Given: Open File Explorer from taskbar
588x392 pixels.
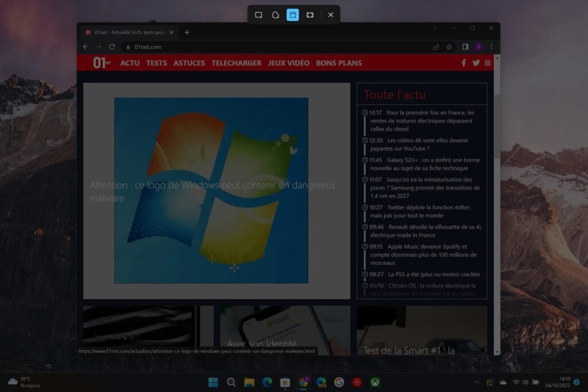Looking at the screenshot, I should click(x=249, y=382).
